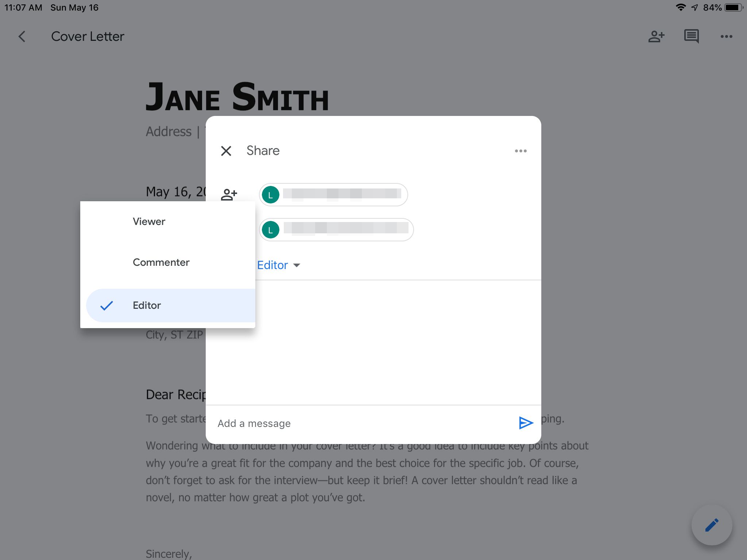The image size is (747, 560).
Task: Send the share invitation arrow
Action: coord(526,423)
